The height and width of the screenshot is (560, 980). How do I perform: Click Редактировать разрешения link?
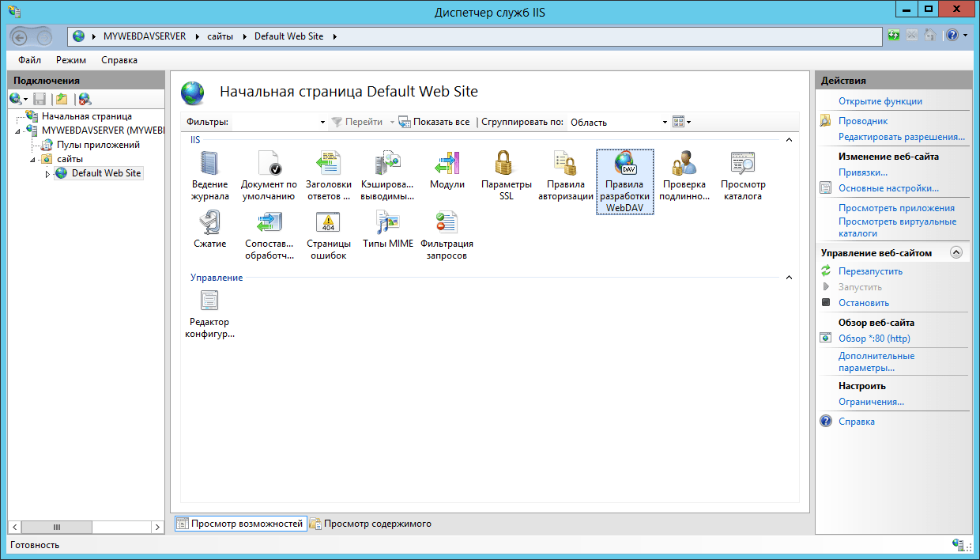(x=902, y=137)
